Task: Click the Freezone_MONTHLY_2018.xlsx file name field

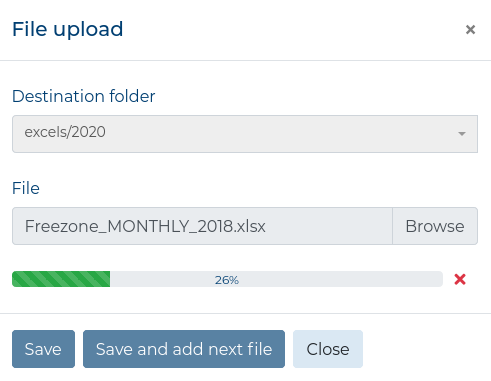Action: tap(202, 226)
